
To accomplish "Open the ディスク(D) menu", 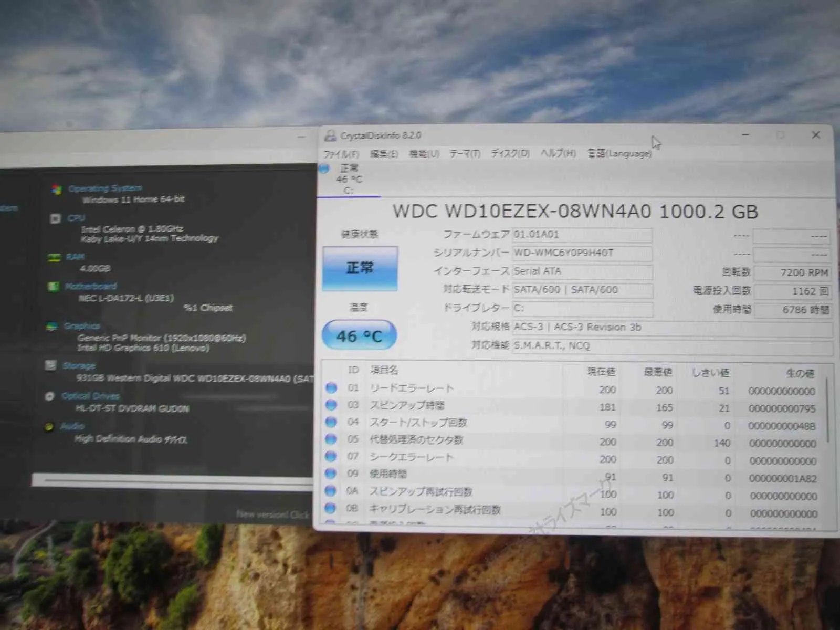I will [x=510, y=153].
